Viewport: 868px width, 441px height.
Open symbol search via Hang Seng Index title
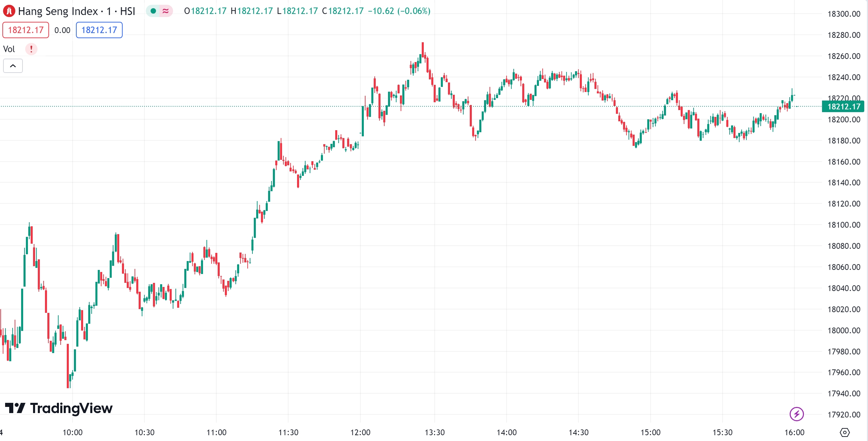58,11
